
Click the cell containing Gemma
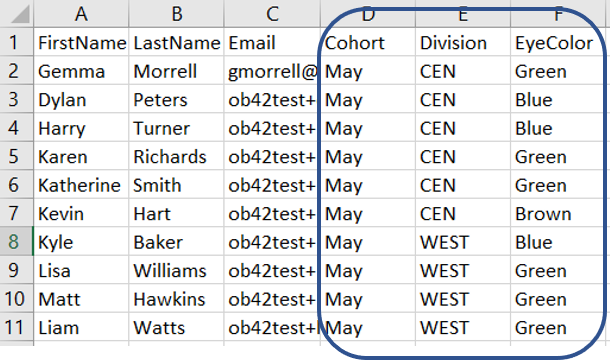[81, 71]
